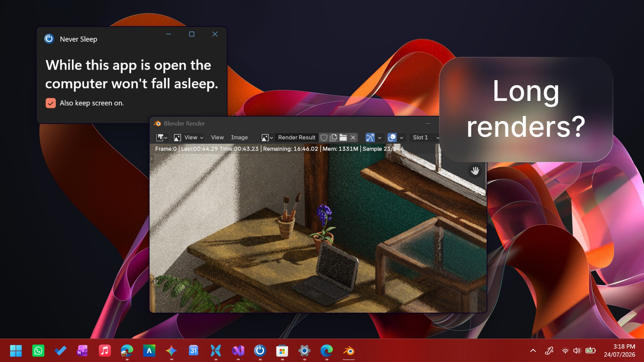
Task: Browse linked images in Blender dropdown
Action: tap(267, 137)
